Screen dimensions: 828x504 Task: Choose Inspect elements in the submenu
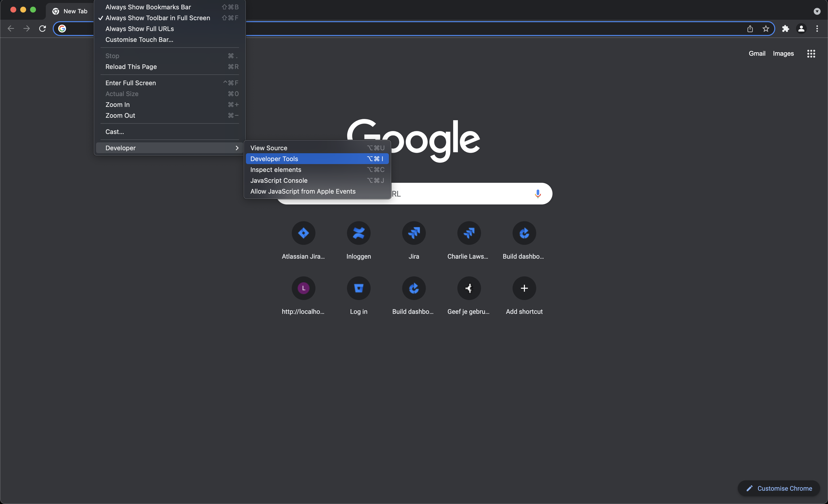[x=317, y=169]
